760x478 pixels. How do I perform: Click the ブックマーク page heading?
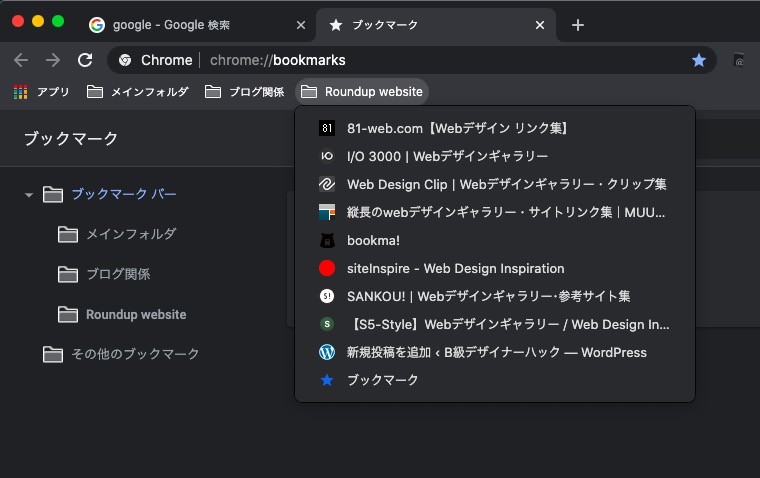pos(71,139)
